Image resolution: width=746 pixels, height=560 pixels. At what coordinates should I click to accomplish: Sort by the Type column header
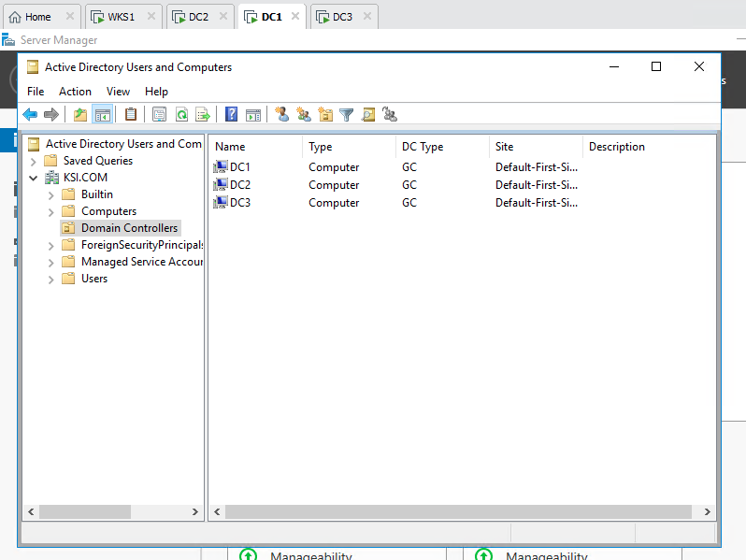point(349,147)
